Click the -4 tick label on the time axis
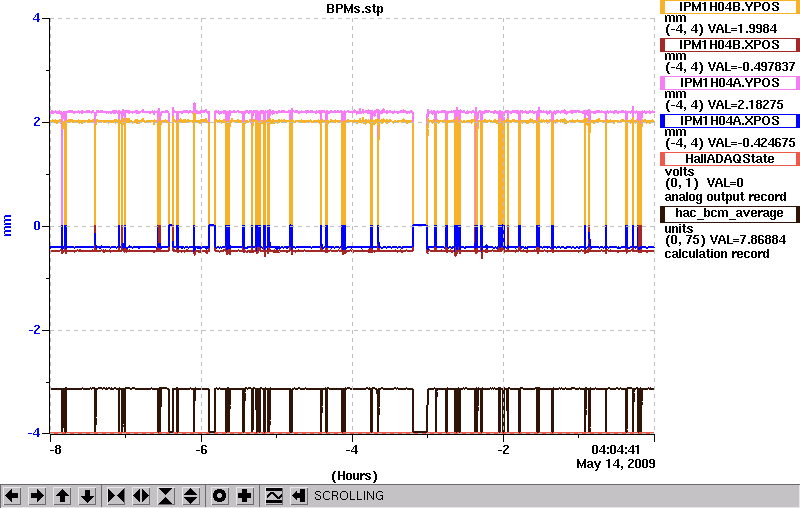The image size is (800, 508). pyautogui.click(x=352, y=450)
